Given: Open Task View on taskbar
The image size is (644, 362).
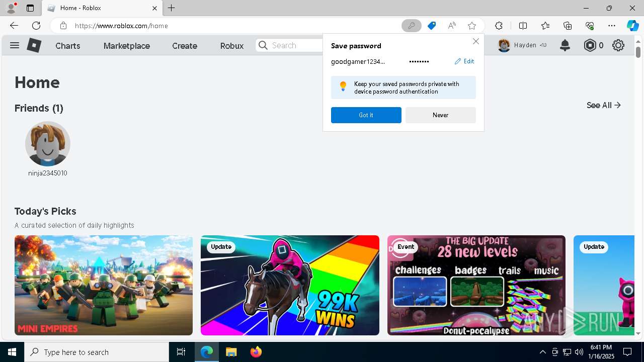Looking at the screenshot, I should pos(181,352).
